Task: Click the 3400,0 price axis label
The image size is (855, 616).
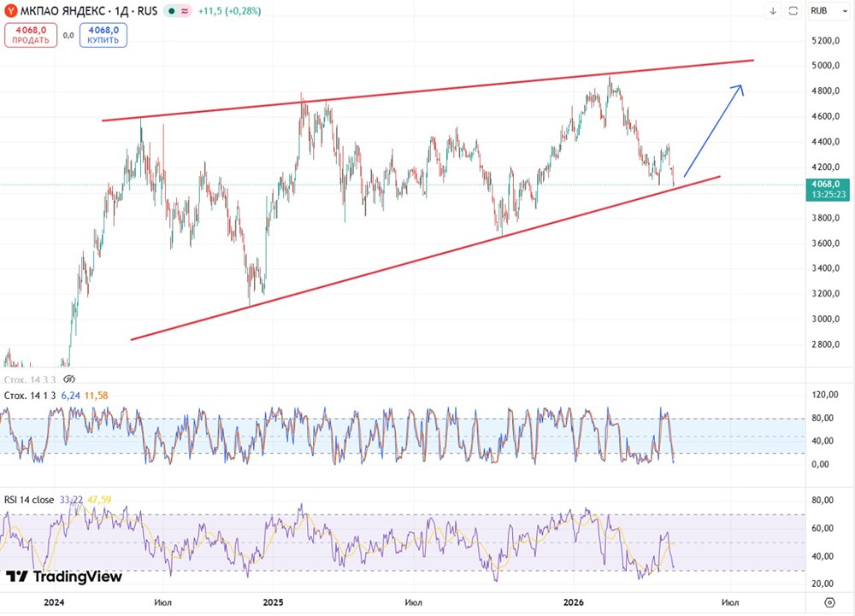Action: click(825, 268)
